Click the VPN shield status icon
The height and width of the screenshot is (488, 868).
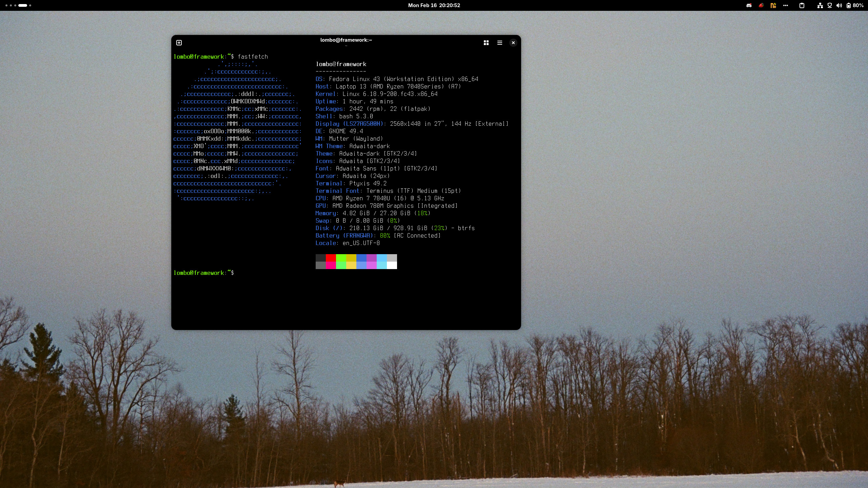pos(830,5)
